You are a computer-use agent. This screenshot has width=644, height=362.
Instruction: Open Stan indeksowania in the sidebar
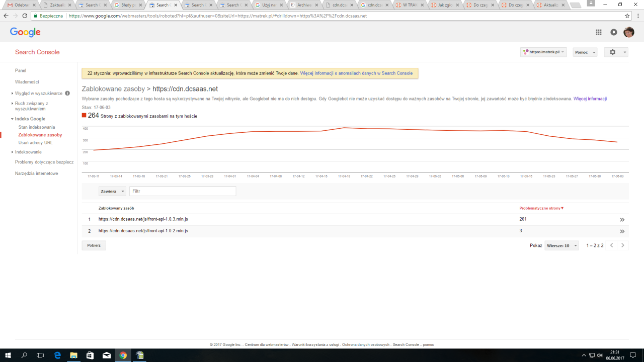(x=37, y=128)
